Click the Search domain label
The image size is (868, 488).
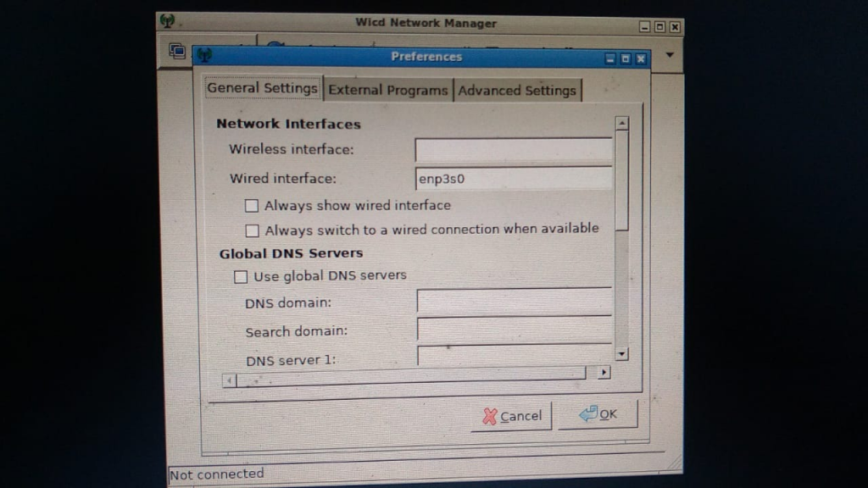click(296, 332)
